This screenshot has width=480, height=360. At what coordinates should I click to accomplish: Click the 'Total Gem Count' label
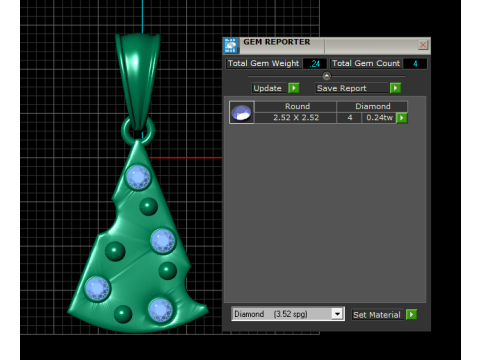click(x=366, y=63)
